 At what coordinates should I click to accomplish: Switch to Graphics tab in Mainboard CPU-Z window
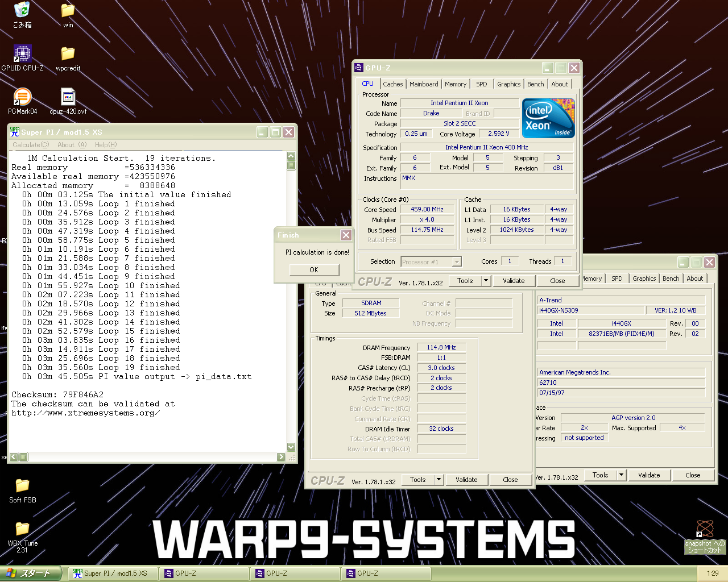coord(644,278)
